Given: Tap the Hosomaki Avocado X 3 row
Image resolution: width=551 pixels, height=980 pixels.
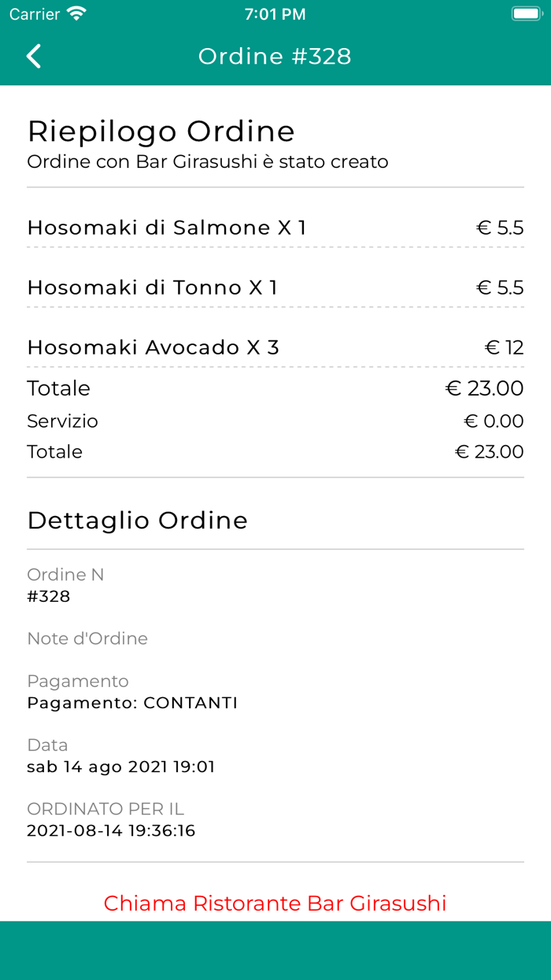Looking at the screenshot, I should [x=275, y=347].
